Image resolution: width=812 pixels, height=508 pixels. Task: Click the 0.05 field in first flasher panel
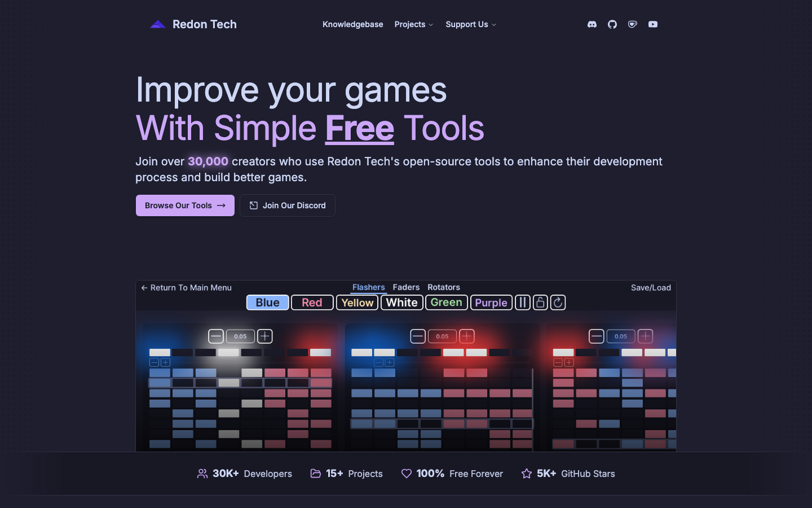tap(241, 336)
